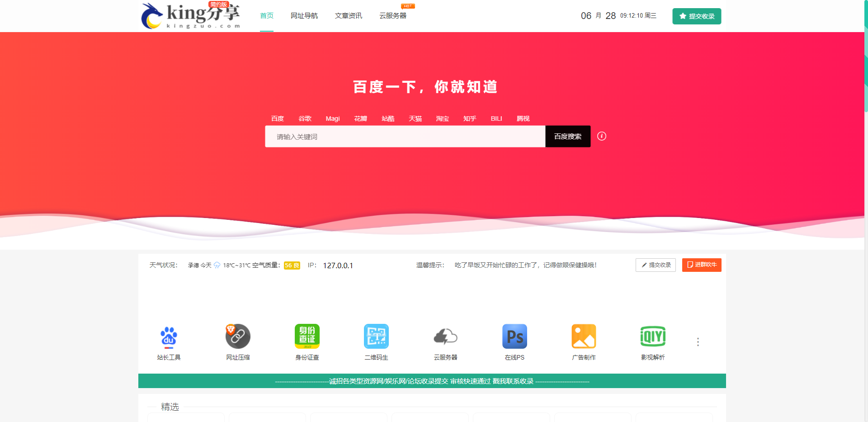Click the three-dot more icon beside shortcuts
Image resolution: width=868 pixels, height=422 pixels.
click(698, 342)
